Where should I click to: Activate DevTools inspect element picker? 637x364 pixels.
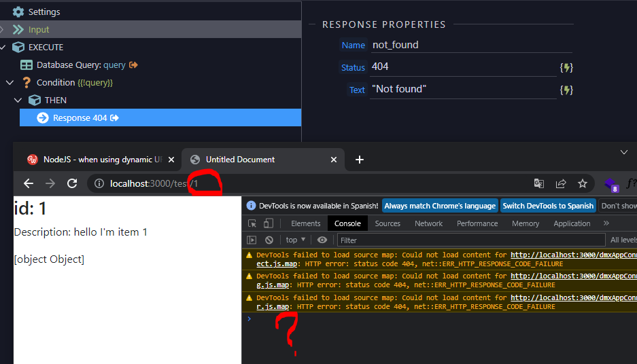pos(252,223)
